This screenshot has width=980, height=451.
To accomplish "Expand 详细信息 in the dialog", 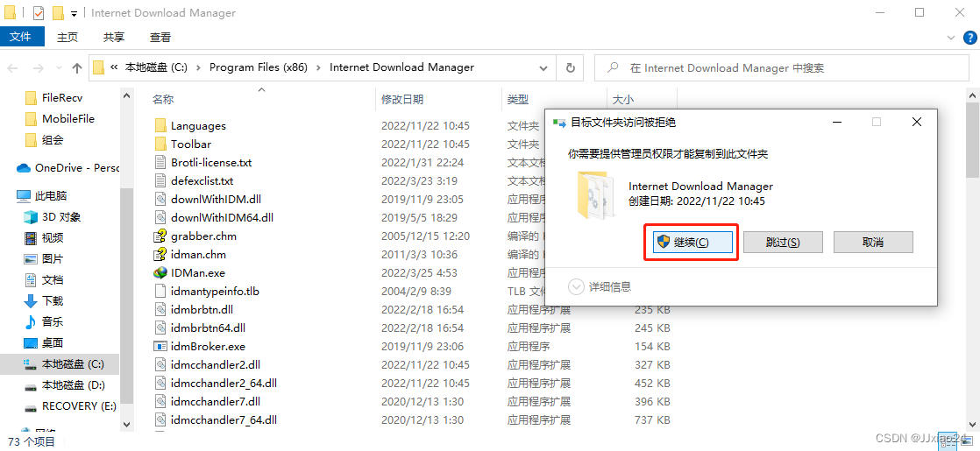I will pyautogui.click(x=600, y=286).
